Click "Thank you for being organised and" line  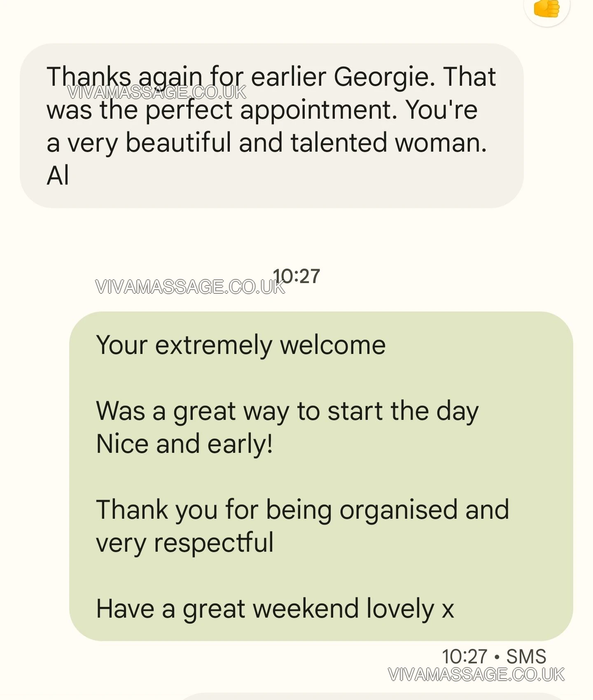(x=302, y=510)
